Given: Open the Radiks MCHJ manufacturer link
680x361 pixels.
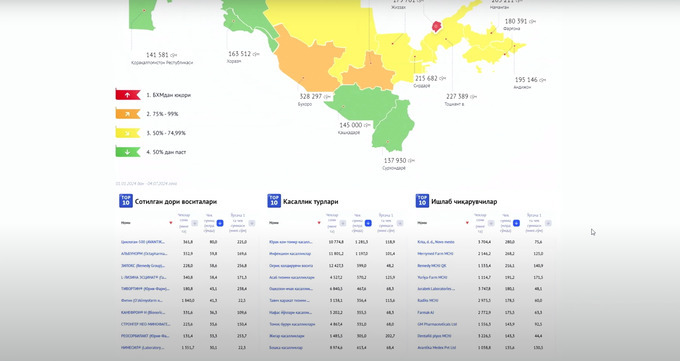Looking at the screenshot, I should pos(428,300).
